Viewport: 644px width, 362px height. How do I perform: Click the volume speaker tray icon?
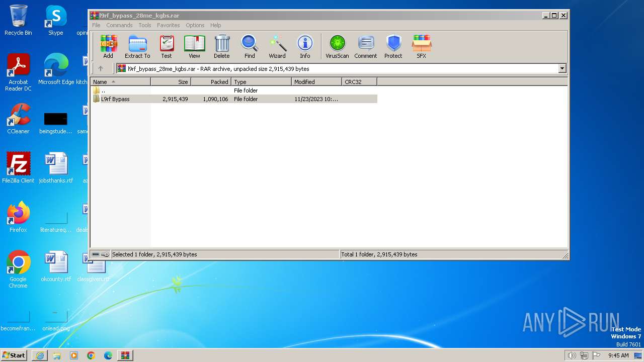[x=572, y=355]
